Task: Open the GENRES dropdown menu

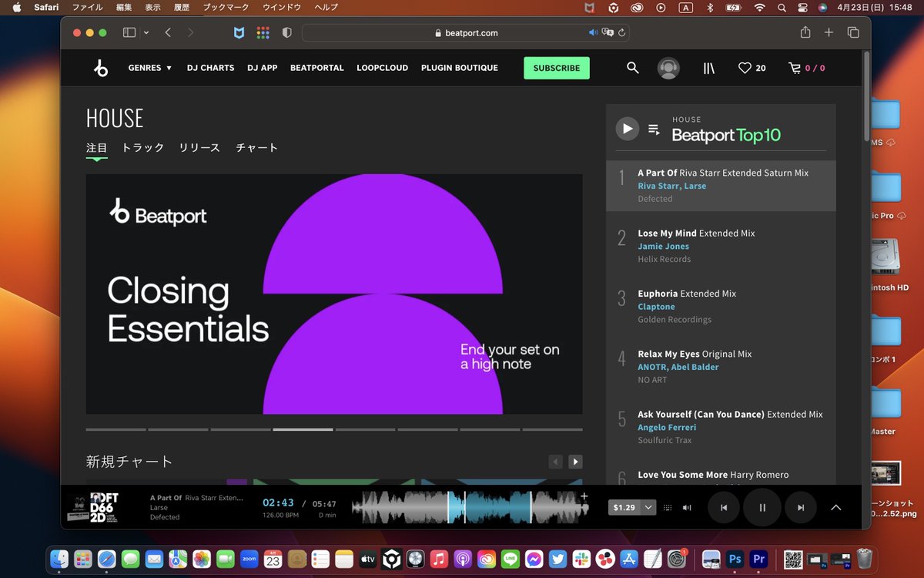Action: 150,68
